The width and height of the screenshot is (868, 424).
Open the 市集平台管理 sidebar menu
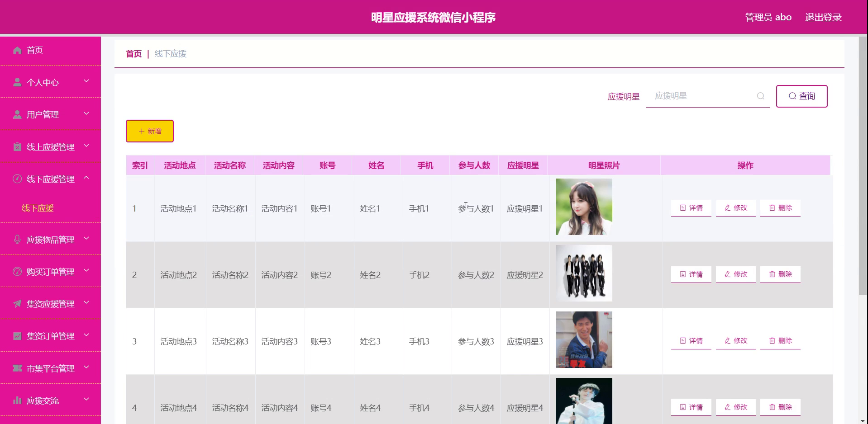50,368
